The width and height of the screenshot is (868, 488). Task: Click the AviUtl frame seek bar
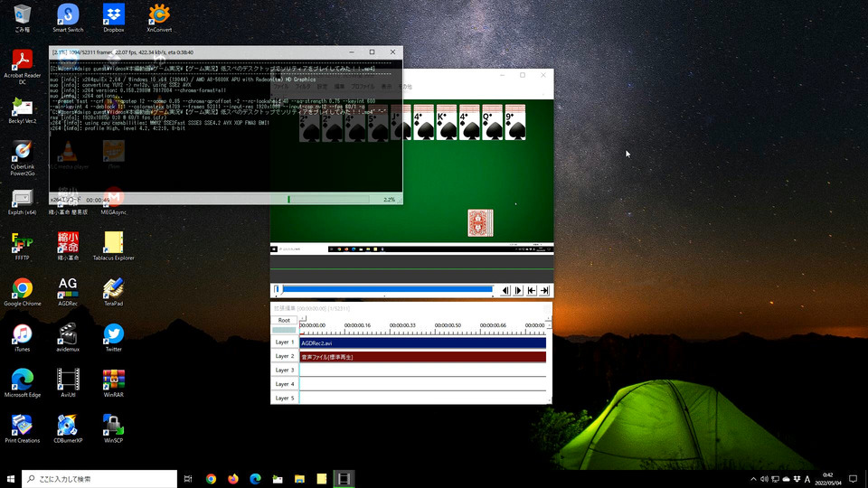click(386, 289)
